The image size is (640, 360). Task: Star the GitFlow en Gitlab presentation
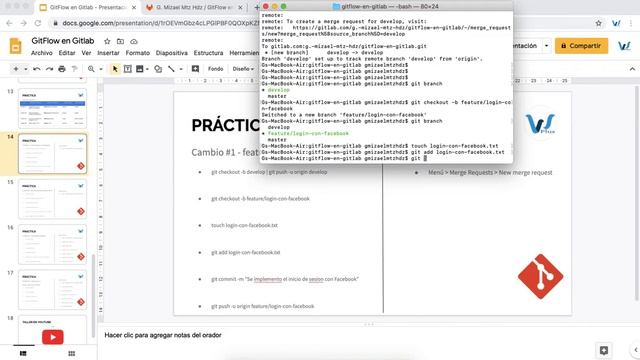(107, 41)
